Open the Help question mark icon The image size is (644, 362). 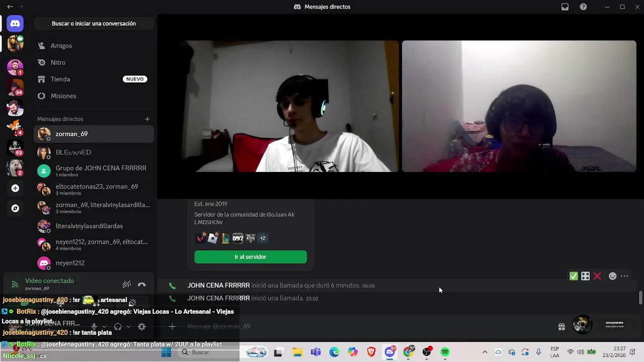pyautogui.click(x=583, y=7)
